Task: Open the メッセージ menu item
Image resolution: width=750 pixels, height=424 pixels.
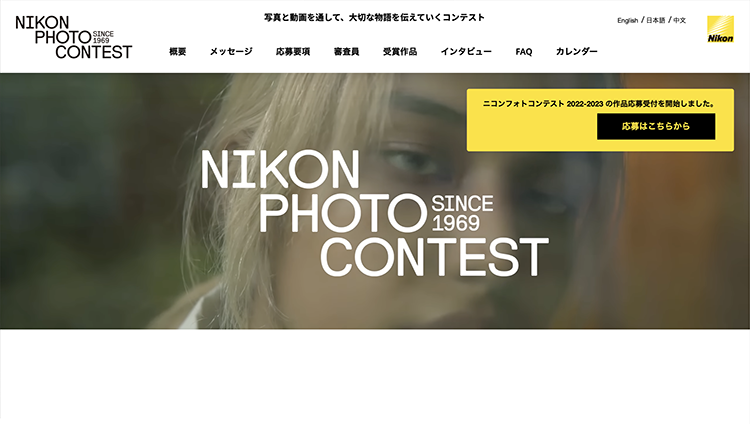Action: coord(231,51)
